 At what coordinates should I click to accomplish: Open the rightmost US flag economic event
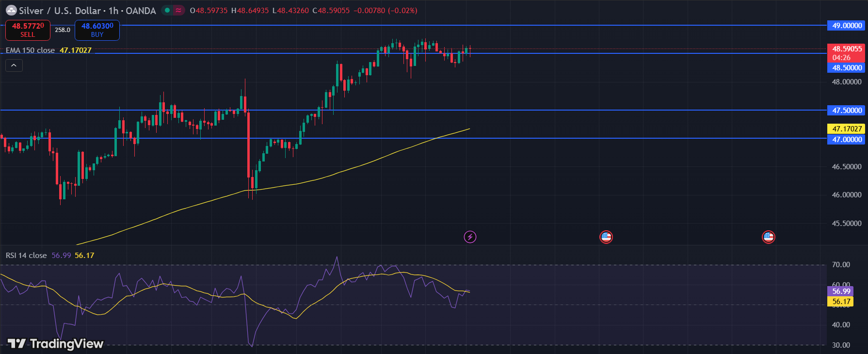769,237
